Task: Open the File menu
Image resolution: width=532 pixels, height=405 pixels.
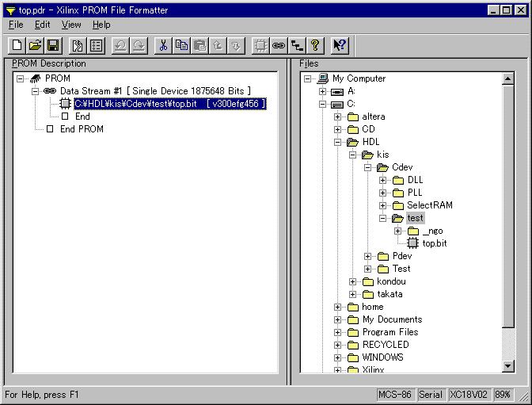Action: (16, 25)
